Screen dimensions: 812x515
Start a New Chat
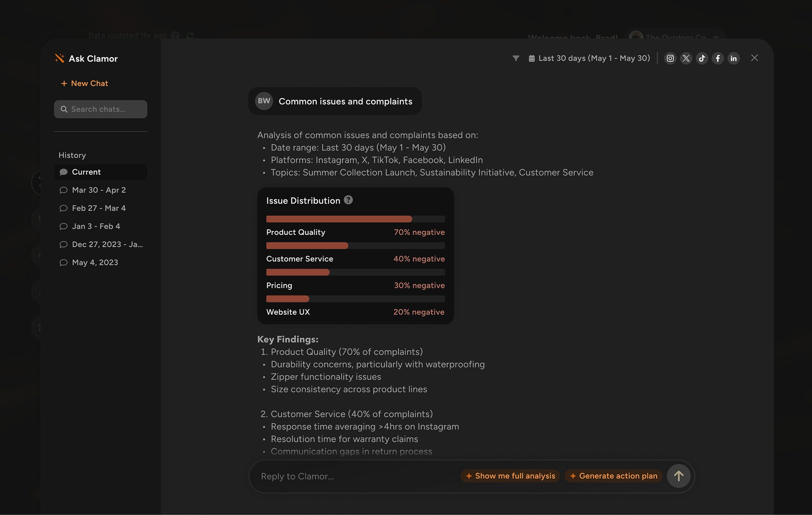tap(85, 83)
